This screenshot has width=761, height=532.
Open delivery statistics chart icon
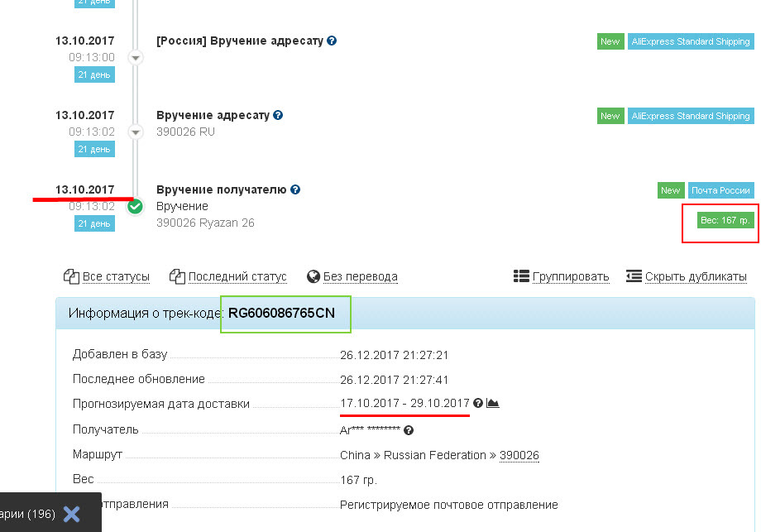pyautogui.click(x=493, y=403)
